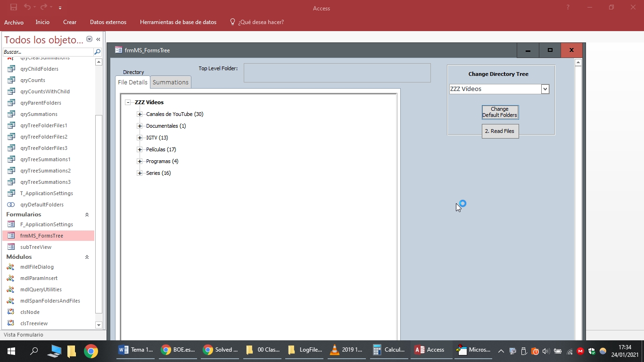This screenshot has height=362, width=644.
Task: Select qryTreeFolderFiles3 in the navigation pane
Action: (48, 148)
